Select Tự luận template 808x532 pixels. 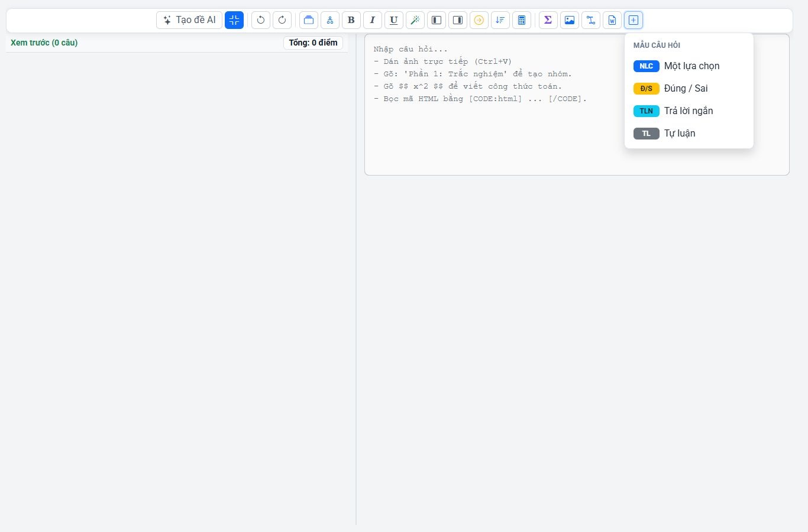pyautogui.click(x=689, y=134)
